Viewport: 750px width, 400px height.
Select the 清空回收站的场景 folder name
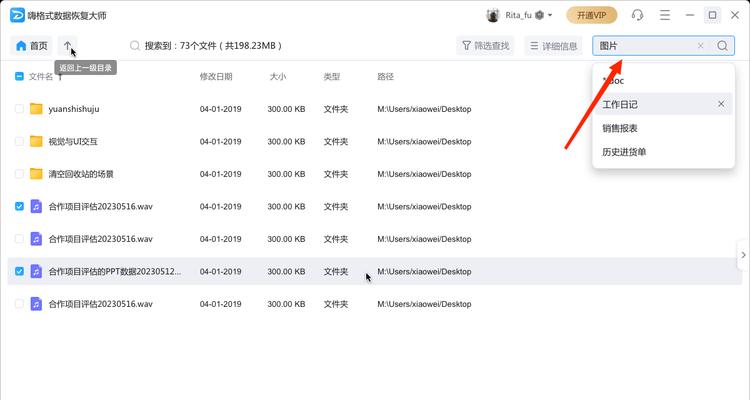81,174
